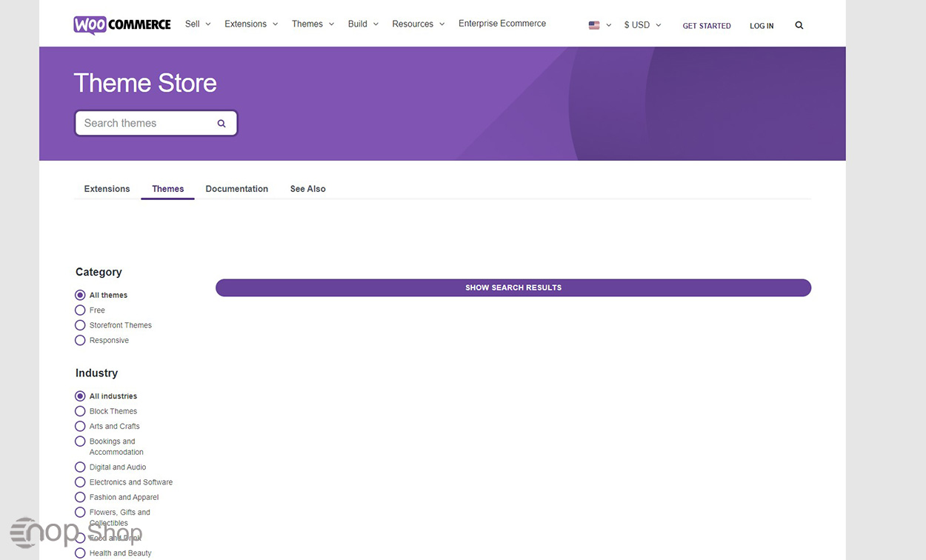Screen dimensions: 926x560
Task: Click the Show Search Results button
Action: tap(513, 287)
